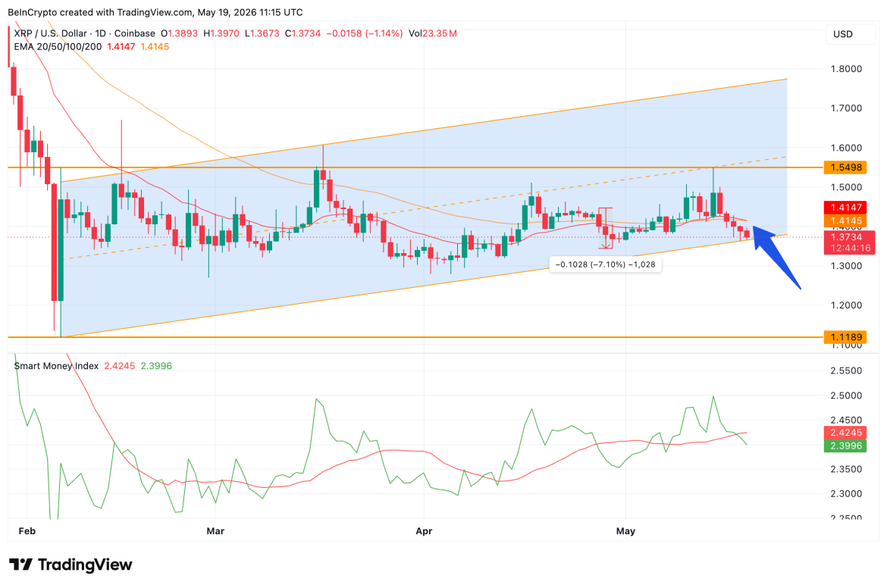887x588 pixels.
Task: Click the orange 1.4145 EMA price label
Action: pyautogui.click(x=846, y=221)
